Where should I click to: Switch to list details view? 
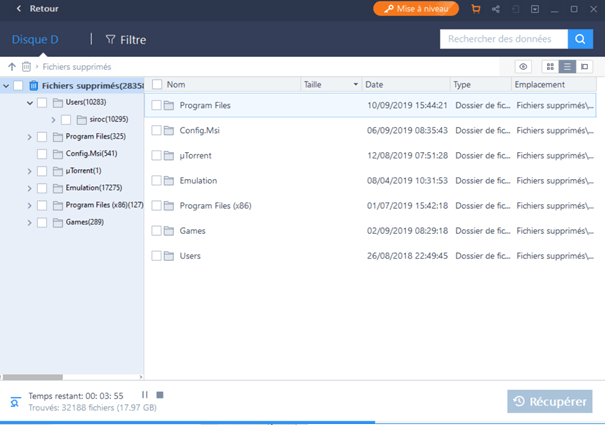567,66
